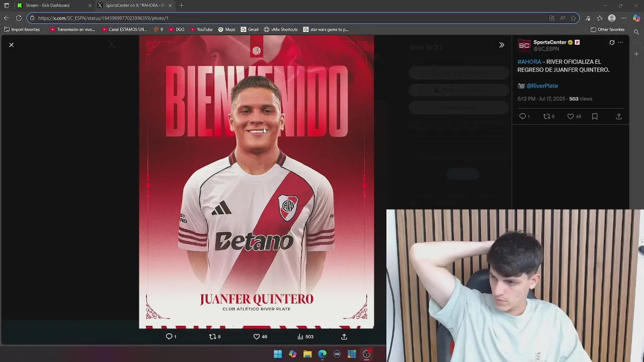Viewport: 644px width, 362px height.
Task: Open the YouTube bookmark
Action: (x=201, y=30)
